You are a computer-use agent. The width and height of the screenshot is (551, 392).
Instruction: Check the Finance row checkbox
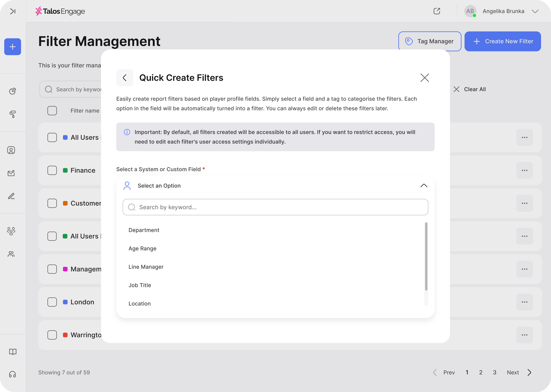52,170
